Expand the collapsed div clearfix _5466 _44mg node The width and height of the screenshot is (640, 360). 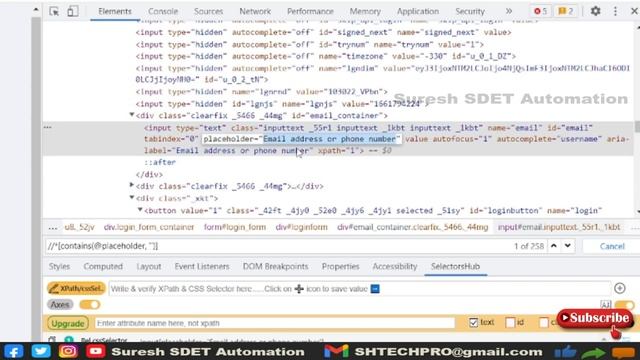(132, 186)
